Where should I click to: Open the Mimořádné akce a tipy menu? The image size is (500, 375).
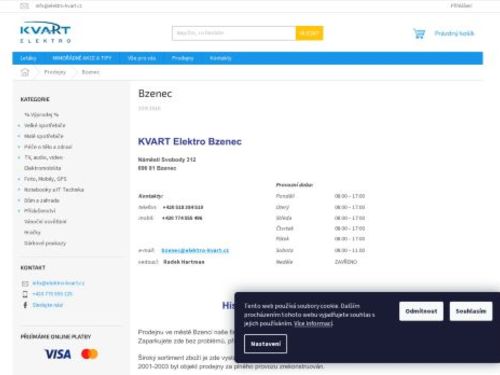coord(82,58)
